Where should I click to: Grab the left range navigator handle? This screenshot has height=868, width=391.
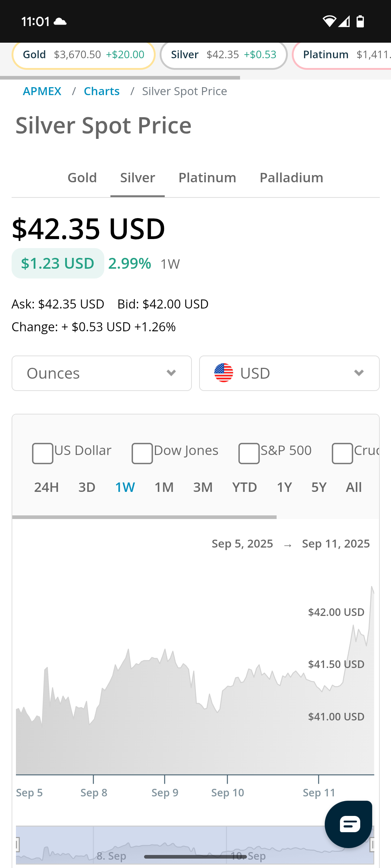tap(17, 845)
